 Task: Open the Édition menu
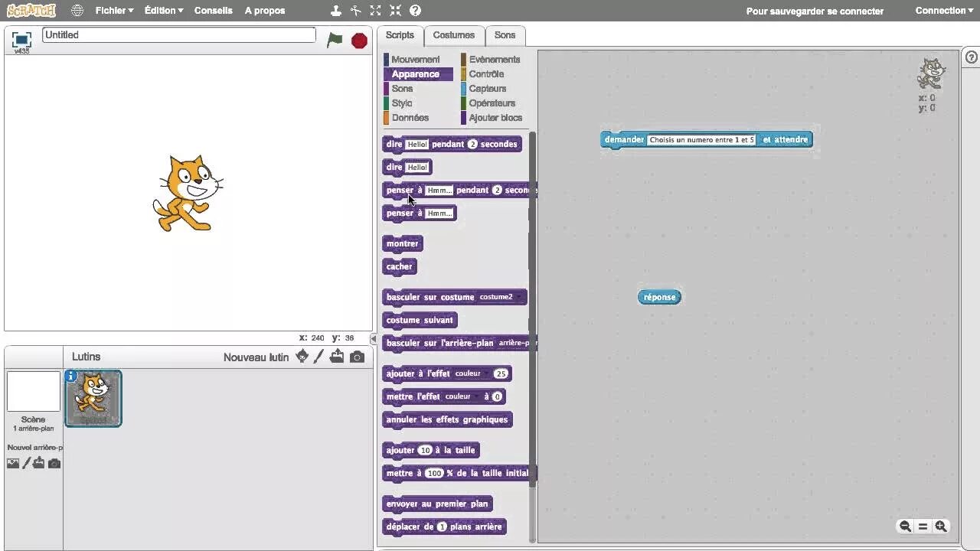(x=164, y=11)
